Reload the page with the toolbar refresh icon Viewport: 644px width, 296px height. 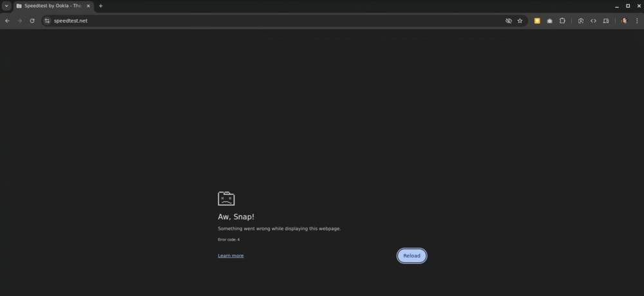[32, 21]
